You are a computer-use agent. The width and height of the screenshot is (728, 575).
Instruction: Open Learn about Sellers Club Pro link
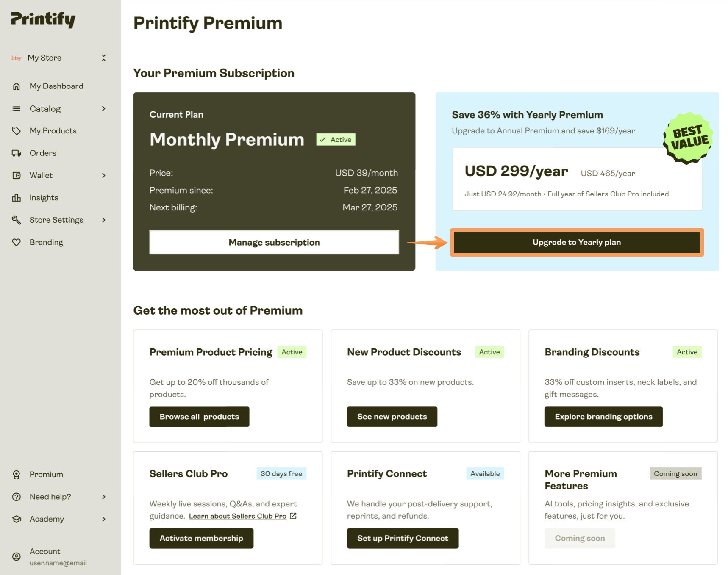tap(238, 516)
